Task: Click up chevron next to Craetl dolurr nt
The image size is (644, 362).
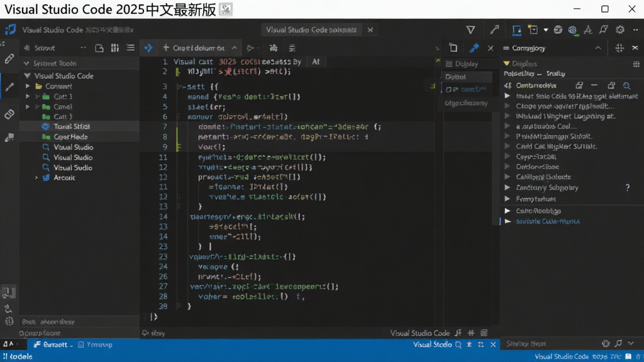Action: pyautogui.click(x=234, y=48)
